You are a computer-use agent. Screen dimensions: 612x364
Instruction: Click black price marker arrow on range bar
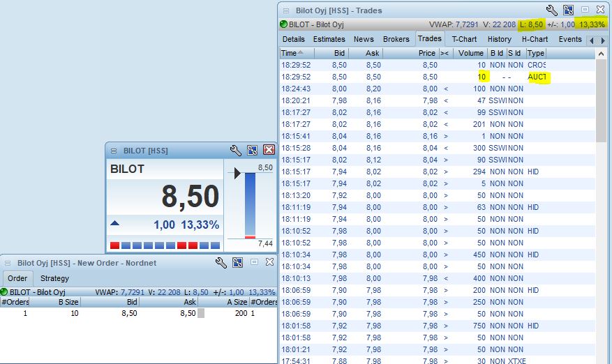[237, 173]
